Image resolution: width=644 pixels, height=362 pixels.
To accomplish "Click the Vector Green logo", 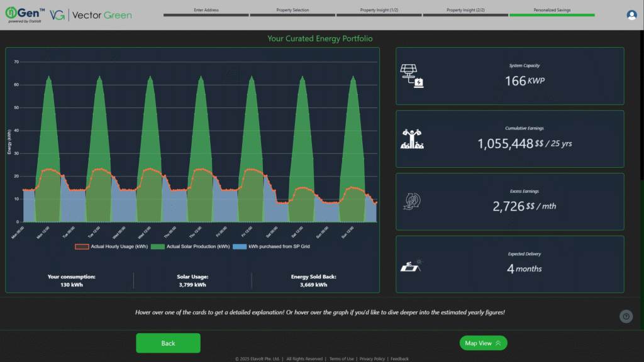I will tap(91, 15).
